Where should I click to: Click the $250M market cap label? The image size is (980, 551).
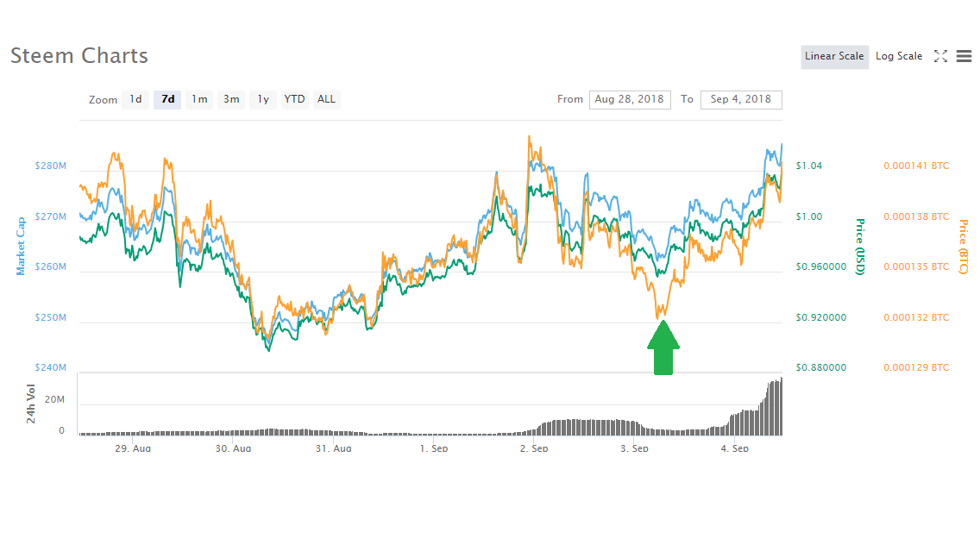pyautogui.click(x=51, y=317)
